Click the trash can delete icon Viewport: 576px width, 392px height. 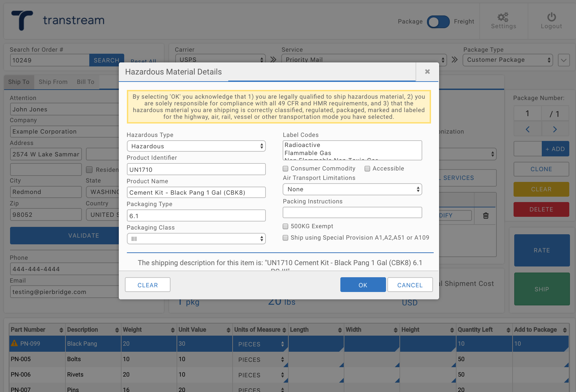(x=485, y=215)
